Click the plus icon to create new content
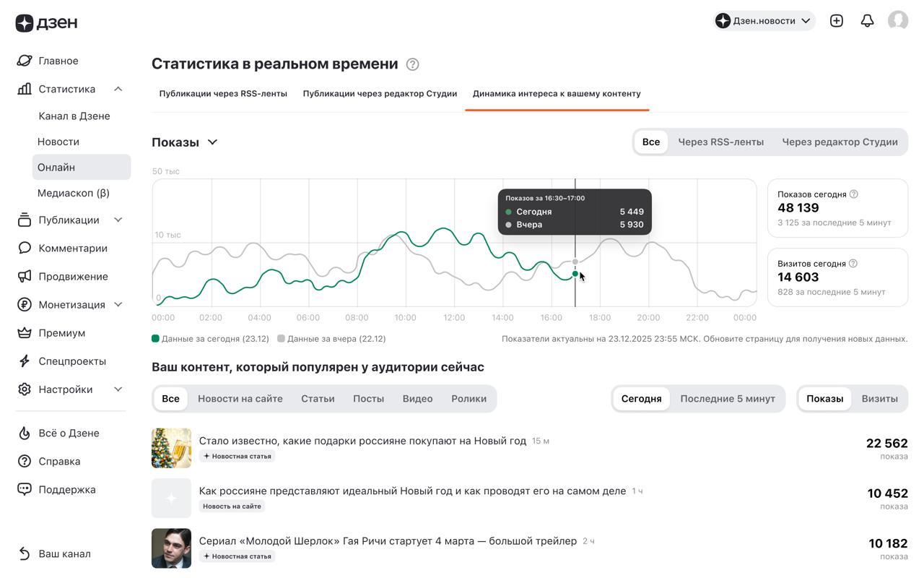 point(836,19)
